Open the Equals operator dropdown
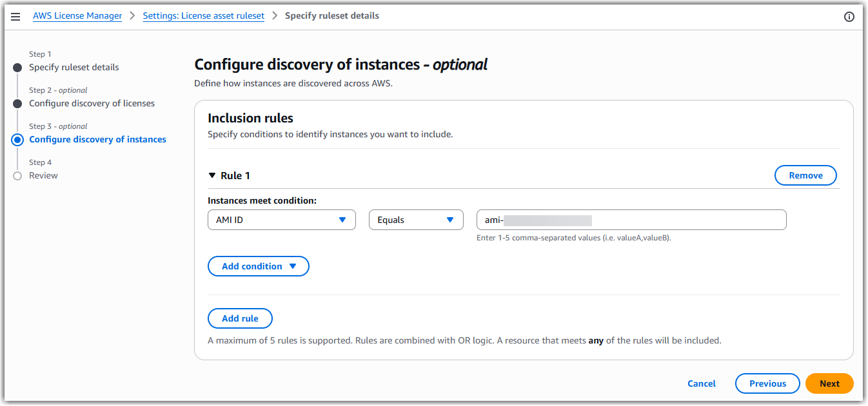This screenshot has height=406, width=868. click(x=415, y=219)
